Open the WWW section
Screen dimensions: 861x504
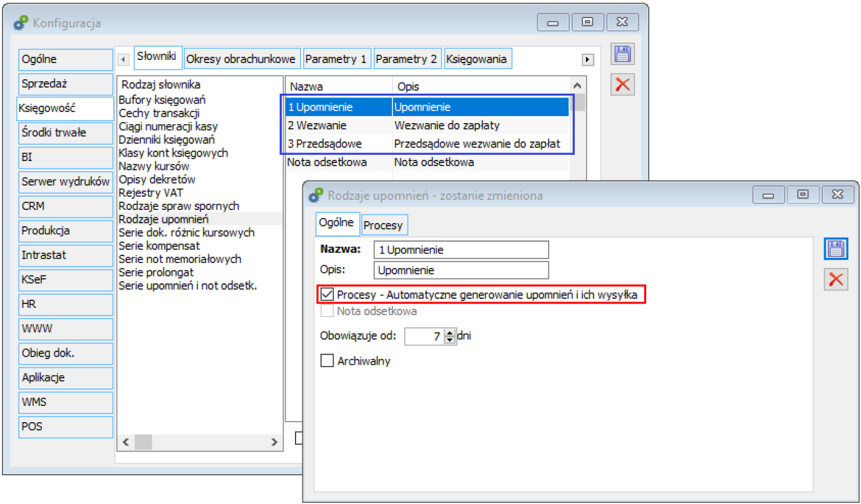pos(66,329)
